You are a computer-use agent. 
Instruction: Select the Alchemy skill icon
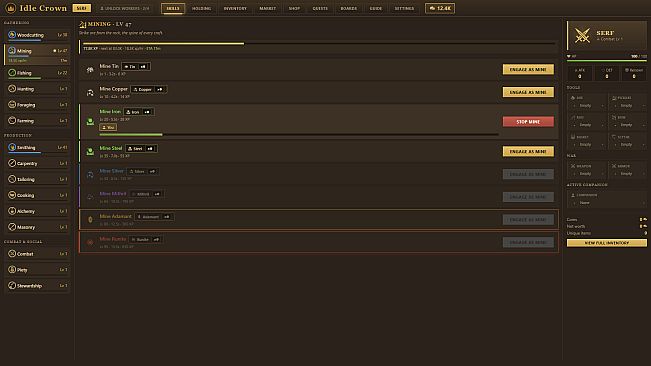tap(12, 211)
